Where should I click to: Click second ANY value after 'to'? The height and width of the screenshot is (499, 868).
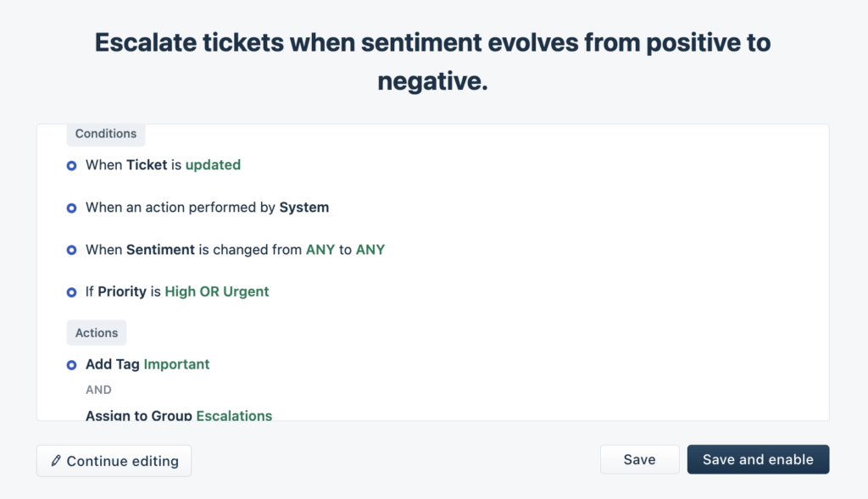370,249
